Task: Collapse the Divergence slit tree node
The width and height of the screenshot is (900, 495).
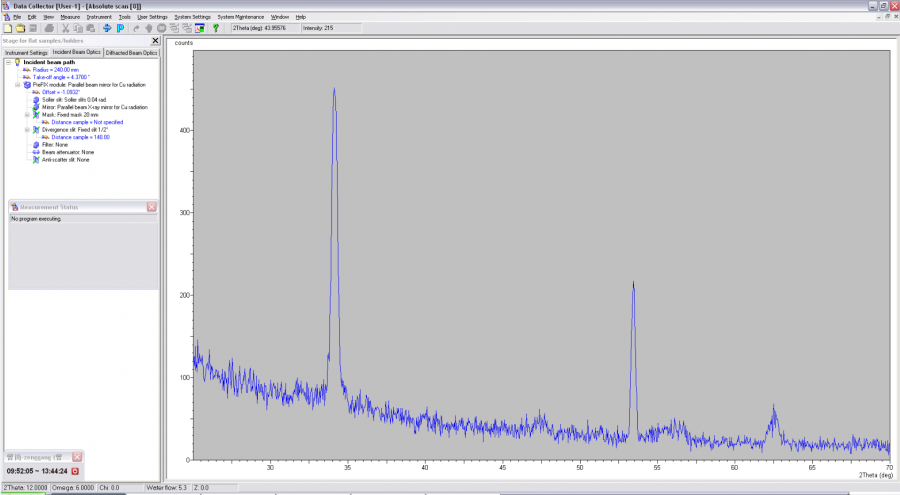Action: (x=27, y=130)
